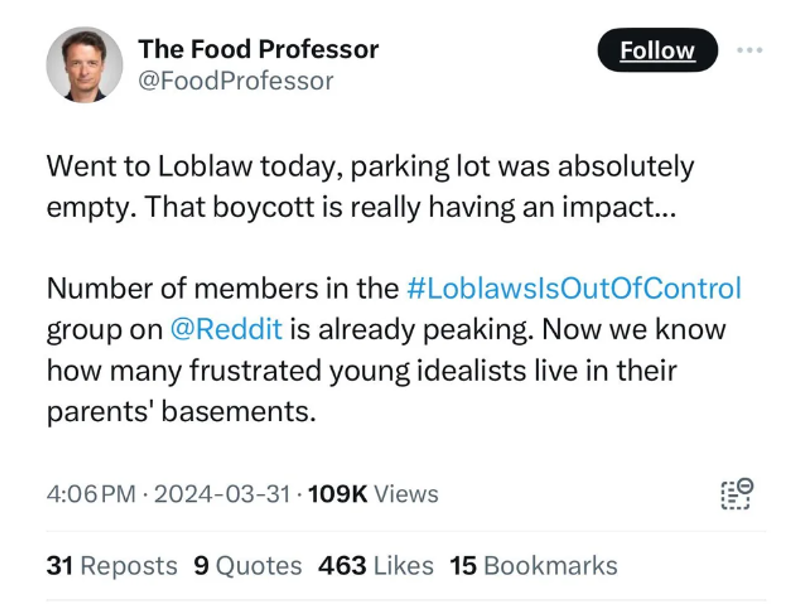Click the @Reddit mention link

point(225,329)
